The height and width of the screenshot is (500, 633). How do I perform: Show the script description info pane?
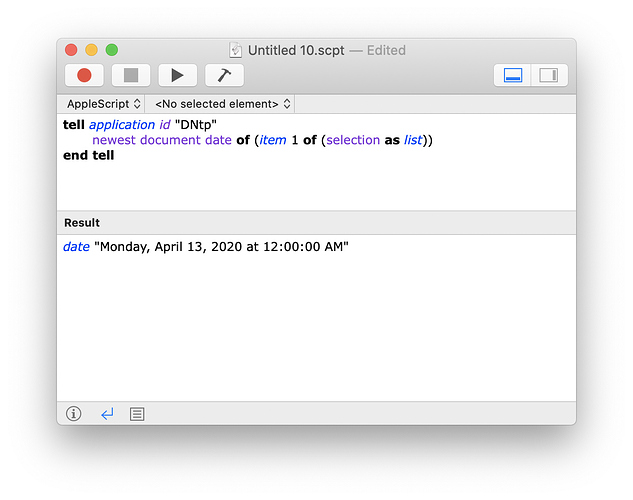click(x=73, y=413)
